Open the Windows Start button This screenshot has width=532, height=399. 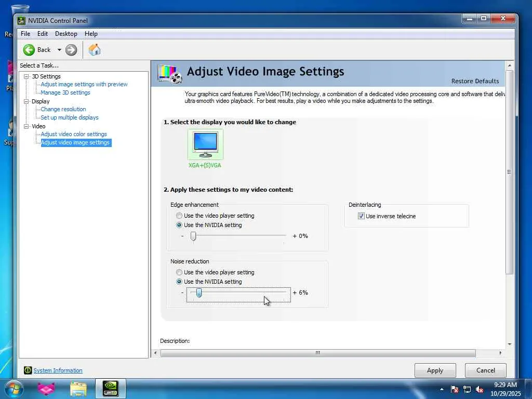(x=14, y=389)
